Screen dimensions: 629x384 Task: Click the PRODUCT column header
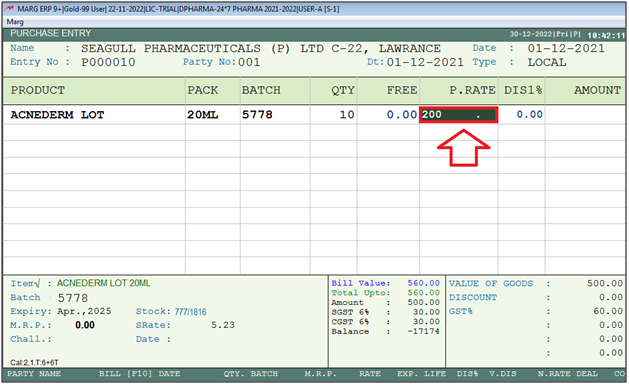point(38,90)
